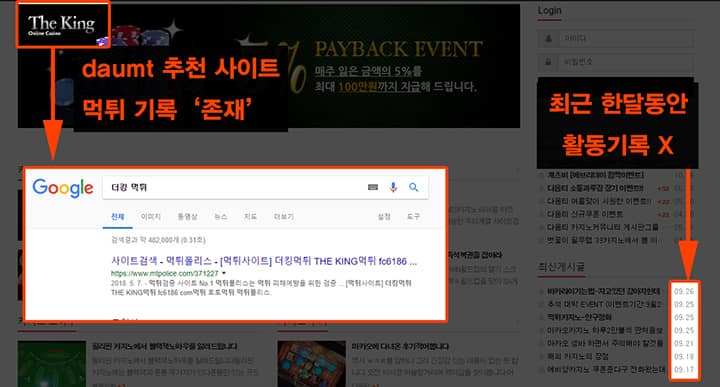Switch to the 이미지 tab
This screenshot has width=720, height=387.
[x=151, y=217]
